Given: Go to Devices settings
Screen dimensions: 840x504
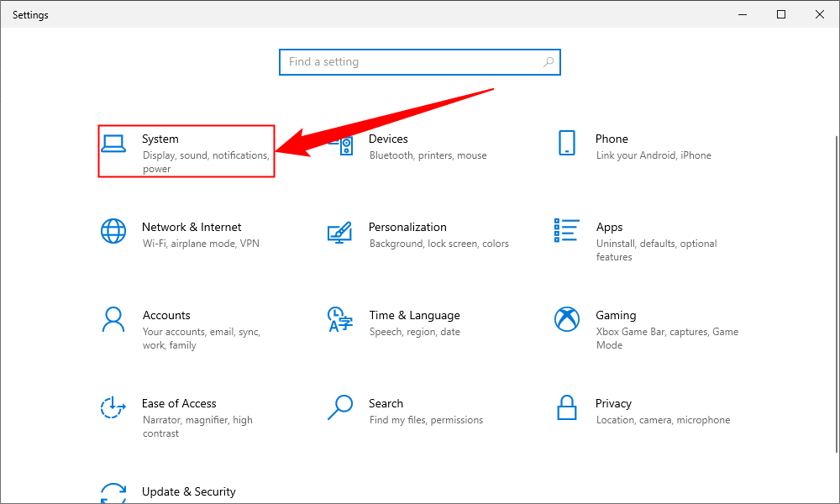Looking at the screenshot, I should (388, 139).
